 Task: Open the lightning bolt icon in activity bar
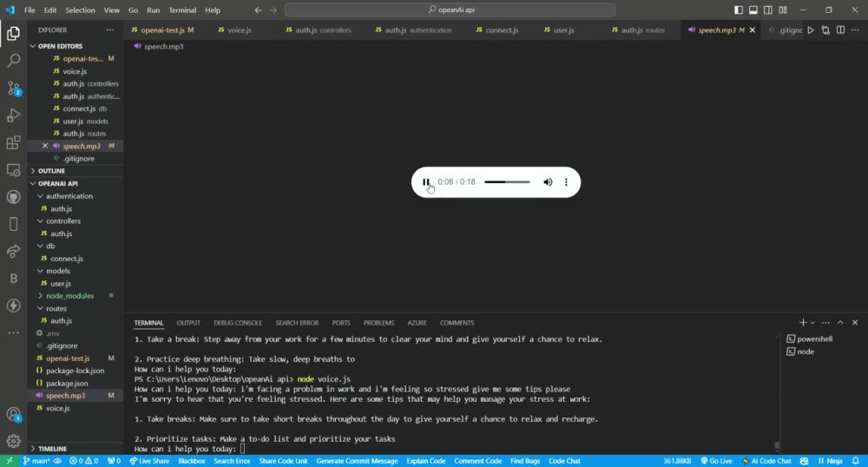(13, 306)
